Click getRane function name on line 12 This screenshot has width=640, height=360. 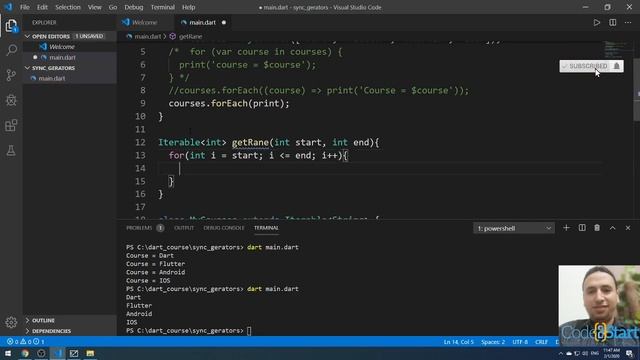point(250,142)
